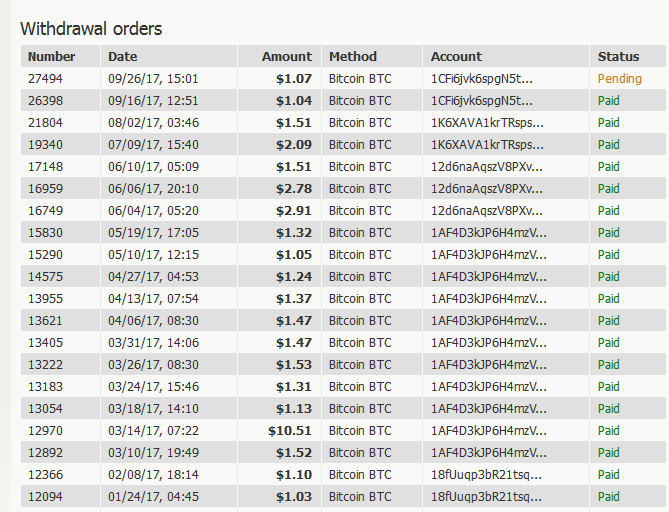The image size is (669, 512).
Task: Click account 18fUuqp3bR21tsq in order 12366
Action: (481, 475)
